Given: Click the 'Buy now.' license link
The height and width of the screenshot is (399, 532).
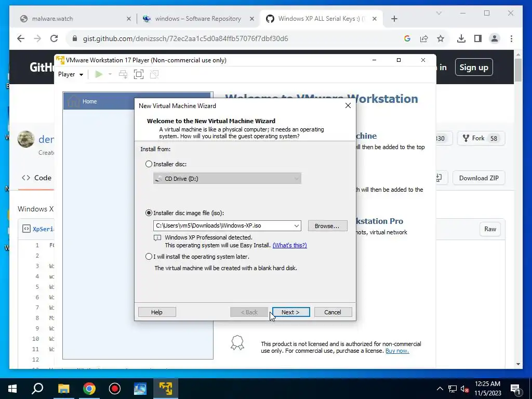Looking at the screenshot, I should pos(397,351).
